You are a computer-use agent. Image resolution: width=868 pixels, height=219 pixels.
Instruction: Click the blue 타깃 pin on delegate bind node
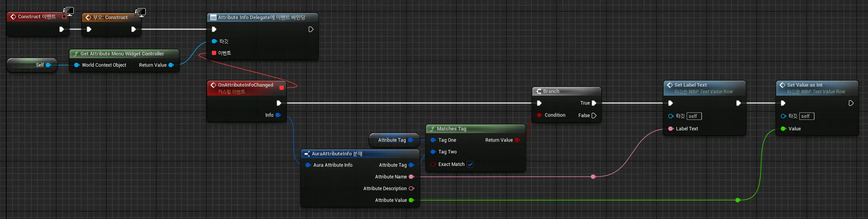point(214,41)
